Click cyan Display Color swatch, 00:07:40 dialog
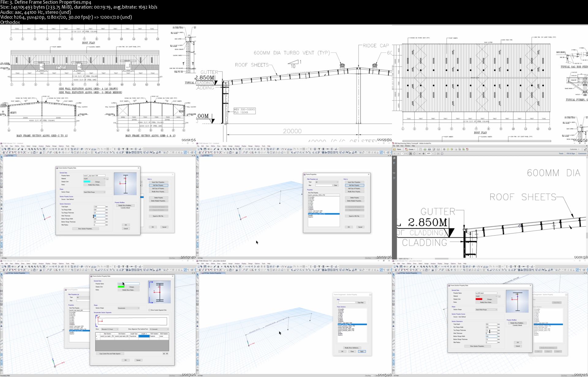 pyautogui.click(x=87, y=182)
